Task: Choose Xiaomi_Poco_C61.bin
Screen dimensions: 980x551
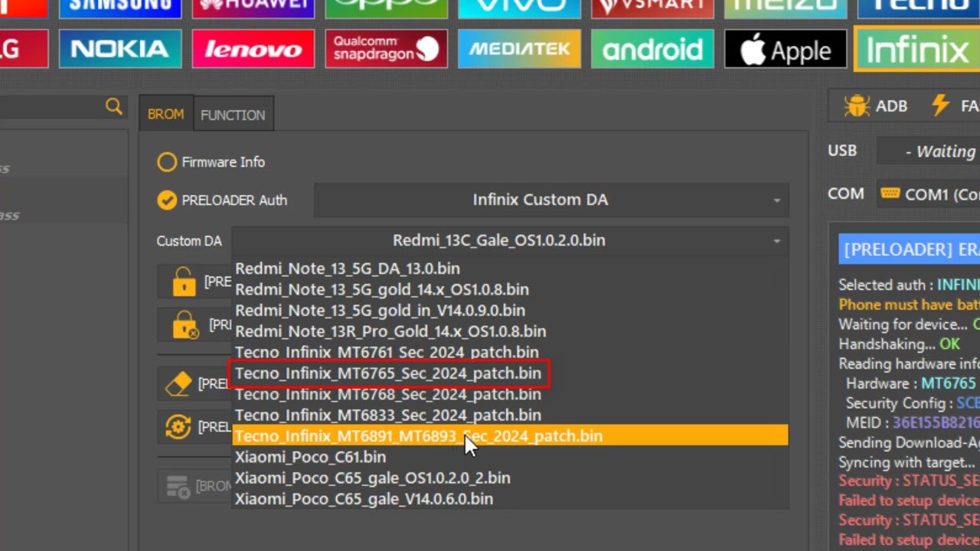Action: (x=511, y=457)
